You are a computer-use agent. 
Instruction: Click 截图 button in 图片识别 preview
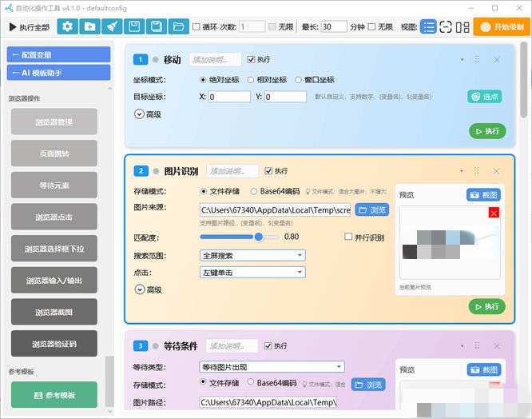[483, 195]
